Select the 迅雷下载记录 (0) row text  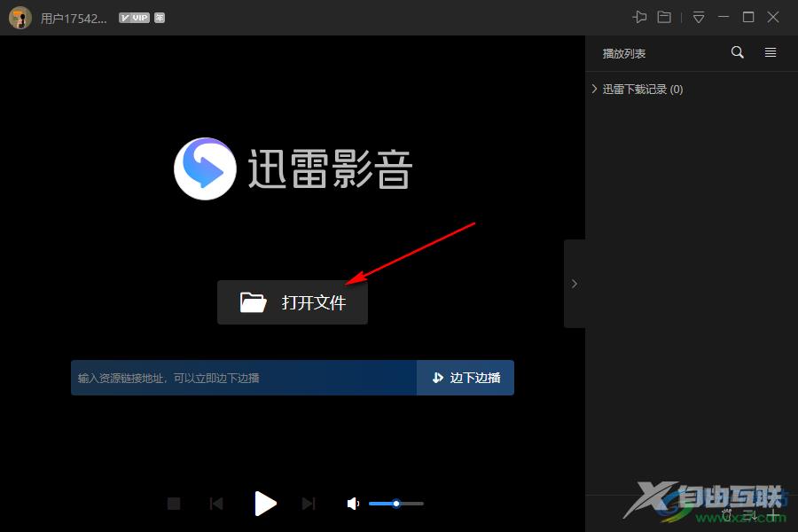pyautogui.click(x=643, y=90)
